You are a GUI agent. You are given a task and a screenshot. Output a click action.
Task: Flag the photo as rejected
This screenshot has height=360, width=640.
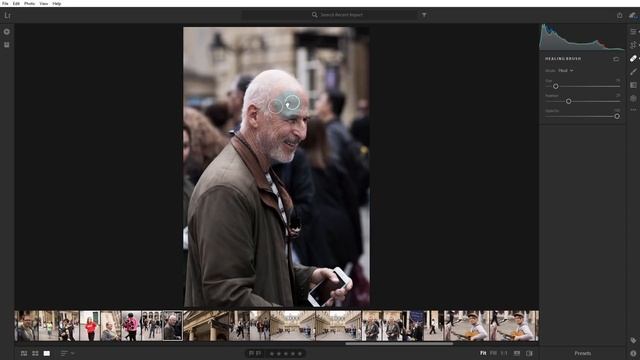258,353
